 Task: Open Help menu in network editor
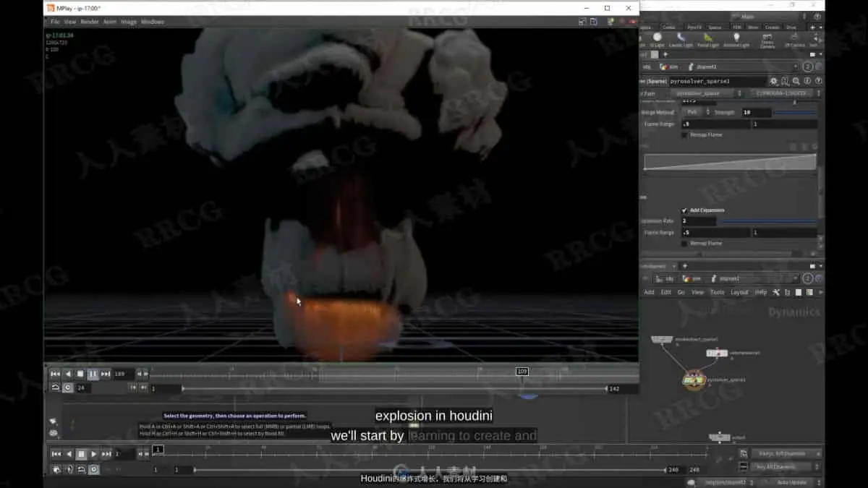(761, 292)
